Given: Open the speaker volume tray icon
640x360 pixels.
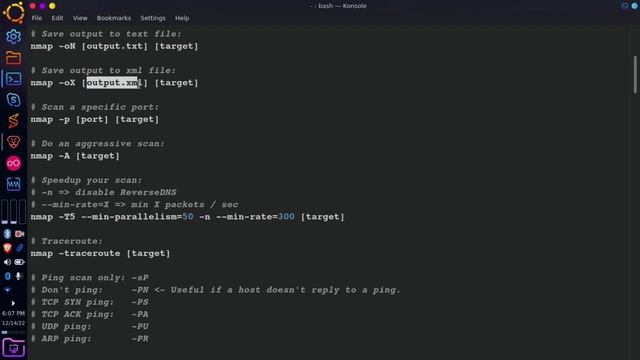Looking at the screenshot, I should pos(7,262).
